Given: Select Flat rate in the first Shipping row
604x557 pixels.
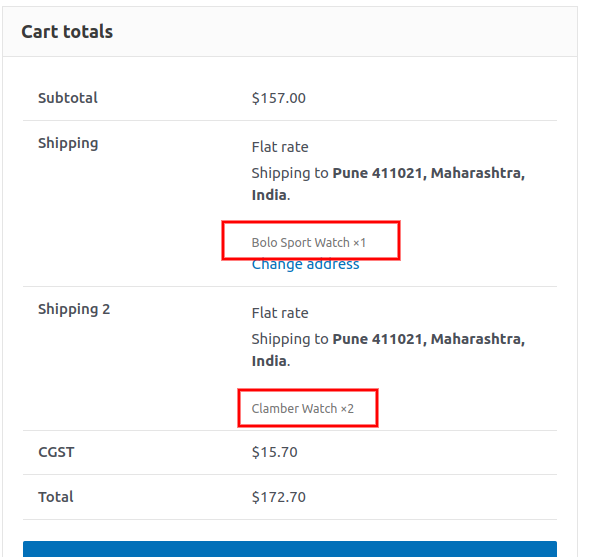Looking at the screenshot, I should 280,147.
